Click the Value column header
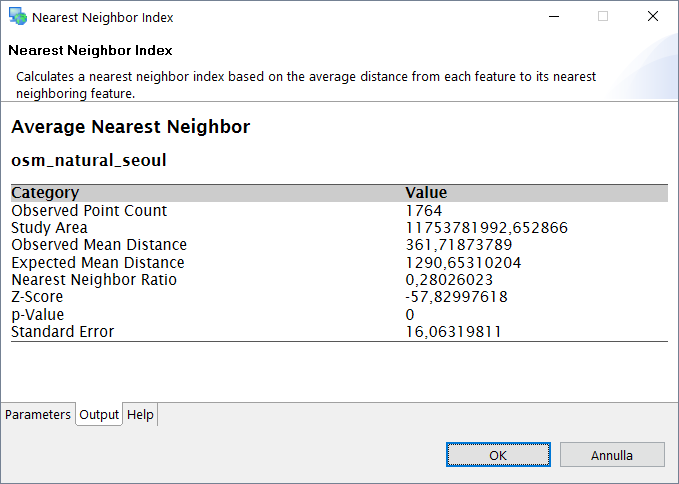Viewport: 679px width, 484px height. pos(426,193)
